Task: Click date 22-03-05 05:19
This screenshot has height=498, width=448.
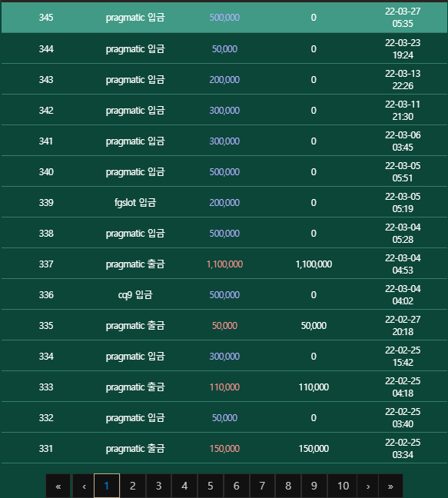Action: coord(403,203)
